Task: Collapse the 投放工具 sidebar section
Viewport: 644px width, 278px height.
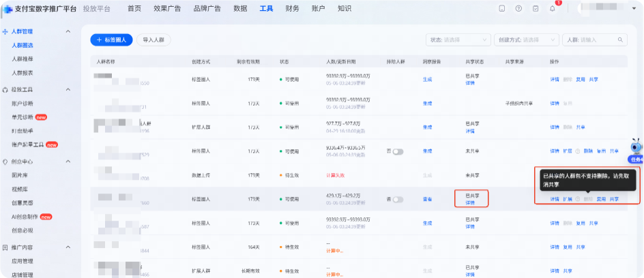Action: click(68, 89)
